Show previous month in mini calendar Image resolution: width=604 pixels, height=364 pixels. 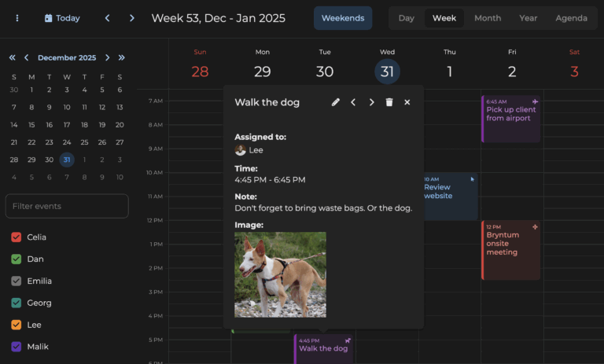(26, 57)
